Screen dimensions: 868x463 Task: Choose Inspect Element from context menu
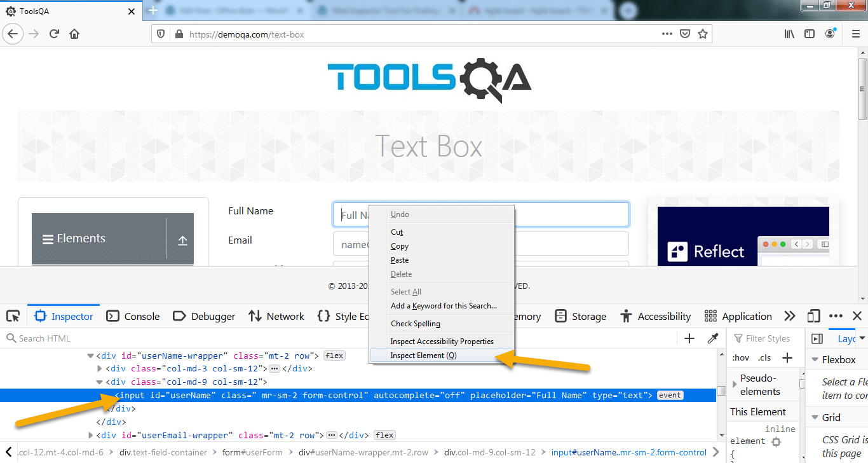click(x=424, y=355)
